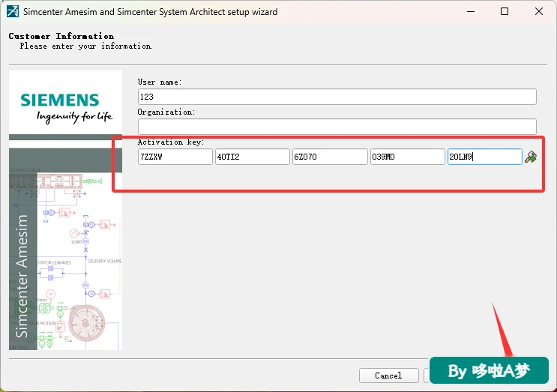
Task: Close the setup wizard window
Action: click(538, 11)
